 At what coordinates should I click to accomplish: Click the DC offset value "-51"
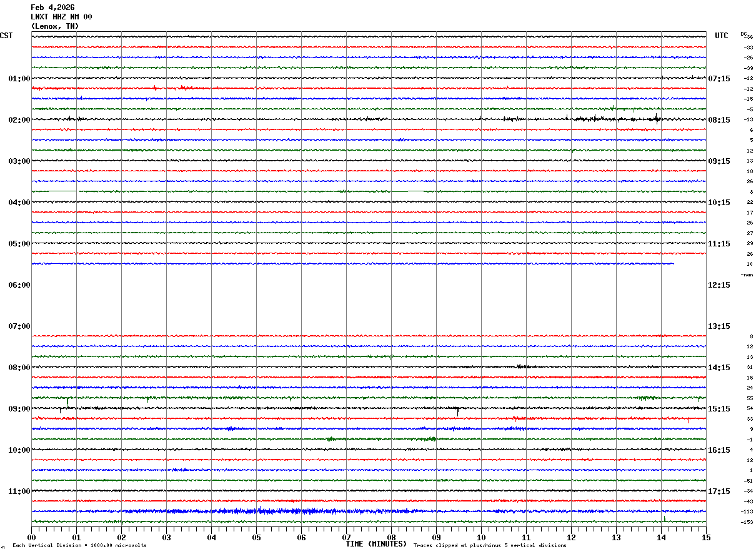click(x=748, y=481)
